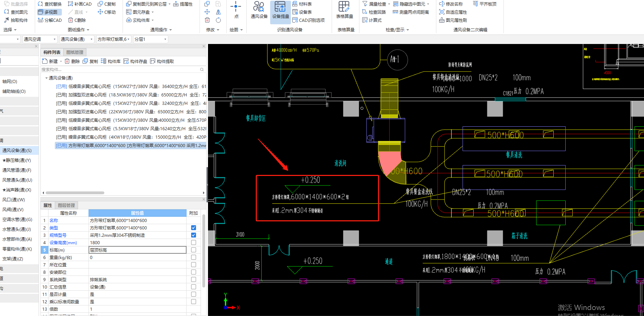This screenshot has height=316, width=644.
Task: Uncheck 附加 checkbox for 类型 row
Action: pos(194,228)
